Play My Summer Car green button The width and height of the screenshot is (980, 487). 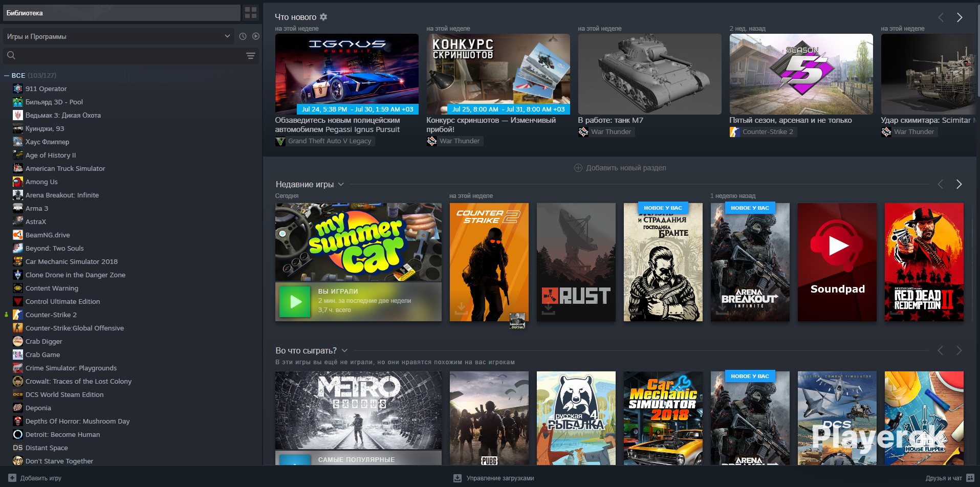pos(295,302)
